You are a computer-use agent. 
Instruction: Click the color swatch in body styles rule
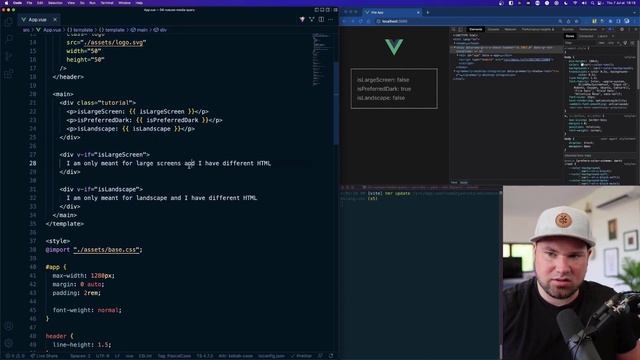pos(582,64)
